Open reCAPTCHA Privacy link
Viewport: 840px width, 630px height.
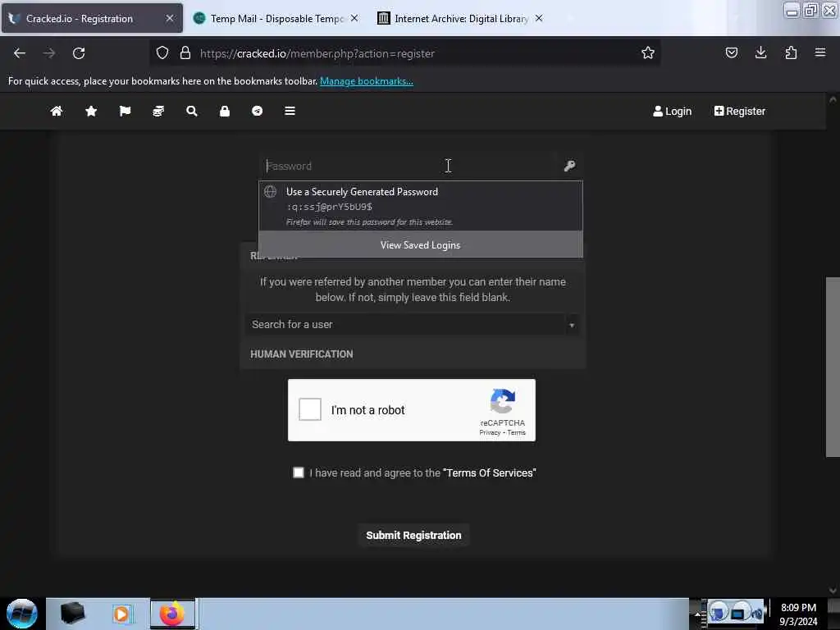pos(490,432)
